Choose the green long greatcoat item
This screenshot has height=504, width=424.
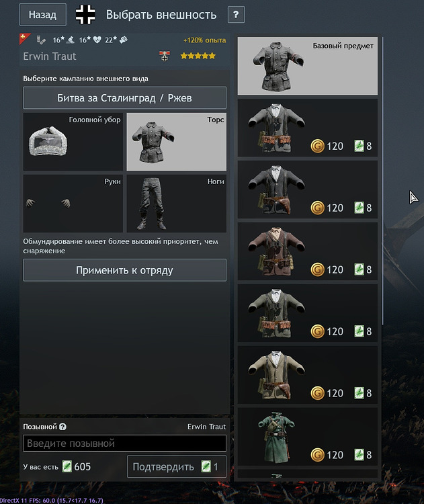click(308, 437)
